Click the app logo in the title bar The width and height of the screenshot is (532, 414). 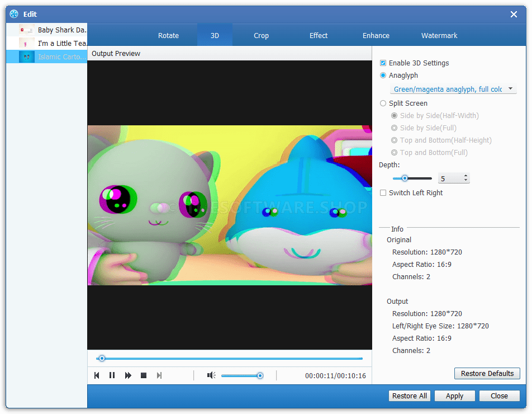tap(14, 14)
